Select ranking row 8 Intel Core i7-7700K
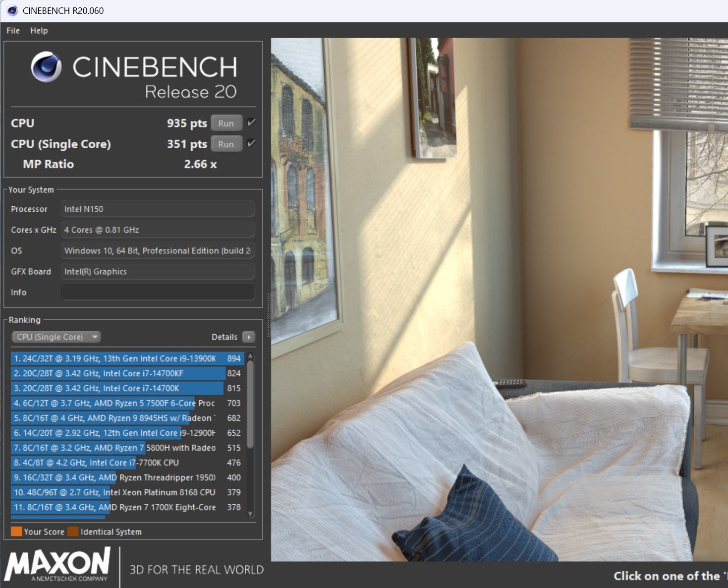Image resolution: width=728 pixels, height=588 pixels. pyautogui.click(x=127, y=463)
